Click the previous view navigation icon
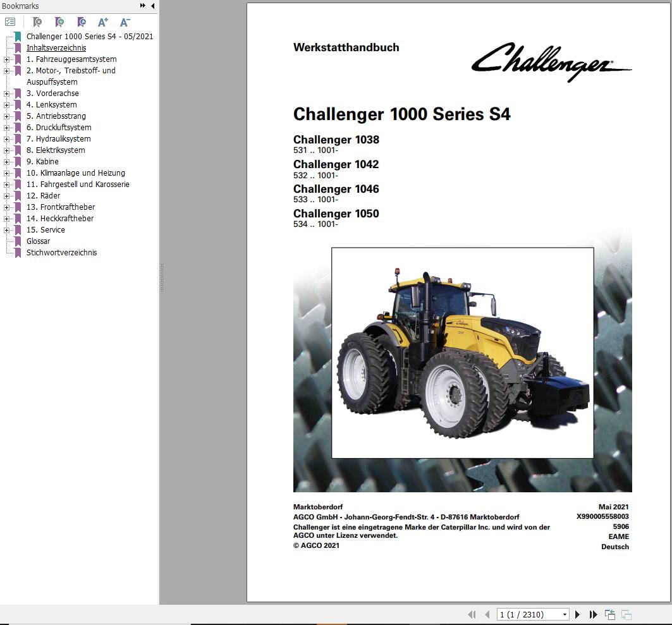Image resolution: width=672 pixels, height=625 pixels. pos(610,615)
